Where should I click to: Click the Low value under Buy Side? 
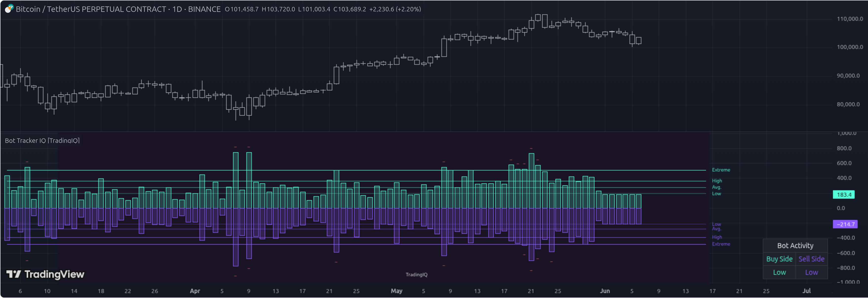(779, 272)
